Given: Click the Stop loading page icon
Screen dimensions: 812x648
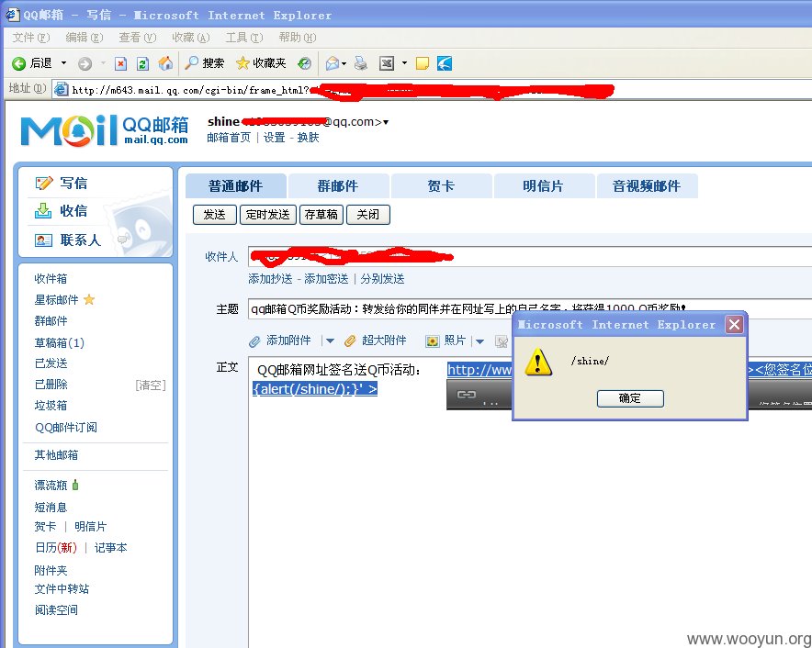Looking at the screenshot, I should (120, 63).
